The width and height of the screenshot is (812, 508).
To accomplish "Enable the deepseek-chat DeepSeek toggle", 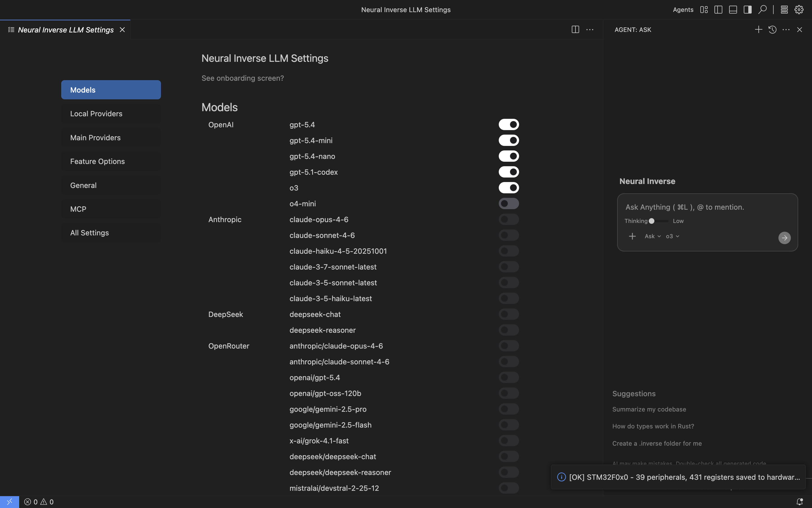I will [509, 314].
